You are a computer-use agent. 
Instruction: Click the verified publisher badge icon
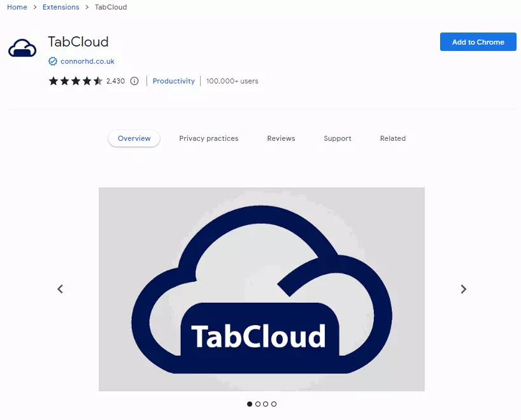[52, 61]
